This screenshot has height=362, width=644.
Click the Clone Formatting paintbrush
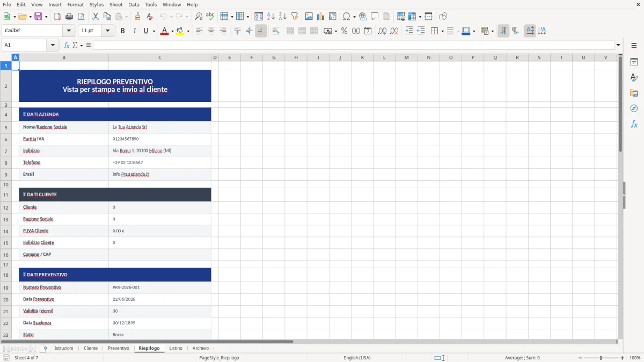137,17
